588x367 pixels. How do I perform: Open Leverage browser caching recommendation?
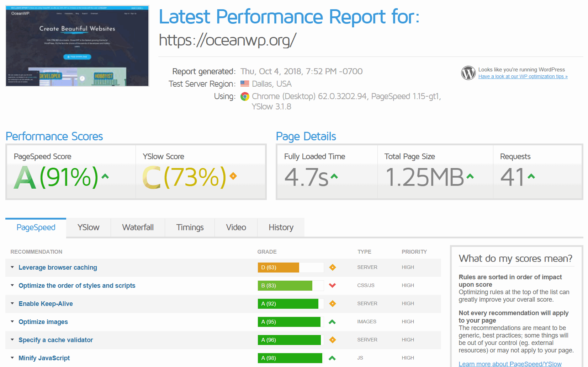point(58,268)
